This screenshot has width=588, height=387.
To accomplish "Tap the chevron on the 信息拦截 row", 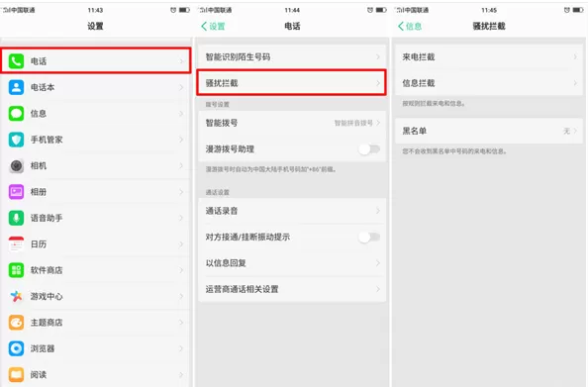I will [575, 83].
